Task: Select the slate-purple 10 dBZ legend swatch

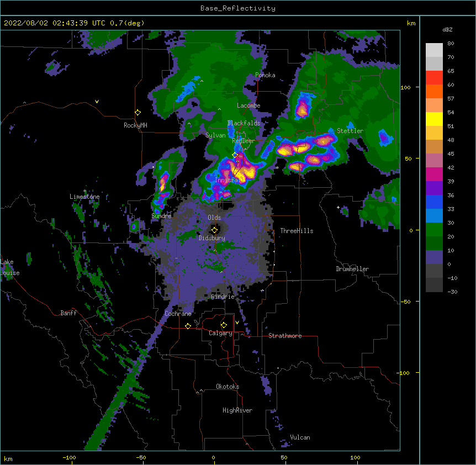Action: [434, 257]
